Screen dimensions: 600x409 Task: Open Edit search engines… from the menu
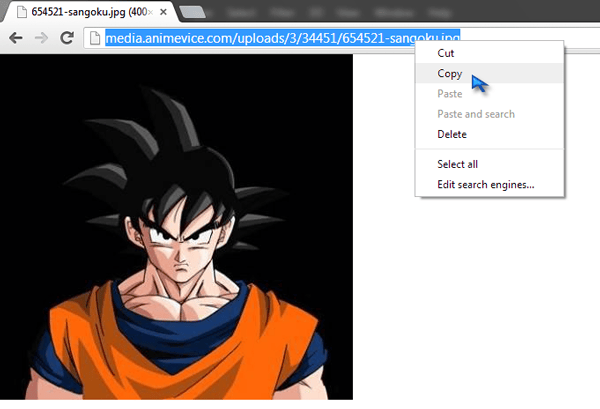coord(489,184)
